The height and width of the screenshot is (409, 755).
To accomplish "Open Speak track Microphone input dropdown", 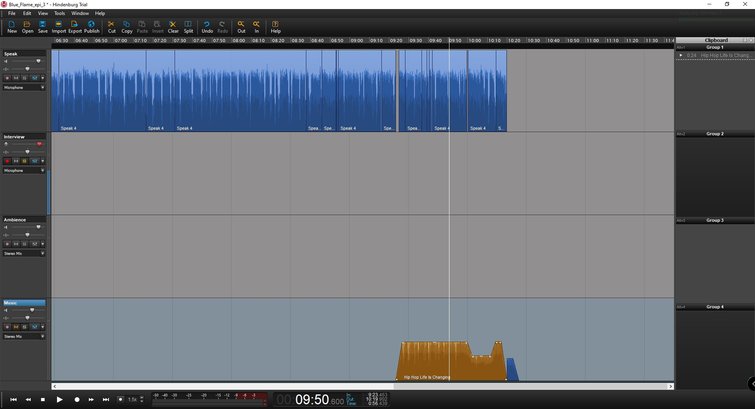I will pos(24,87).
